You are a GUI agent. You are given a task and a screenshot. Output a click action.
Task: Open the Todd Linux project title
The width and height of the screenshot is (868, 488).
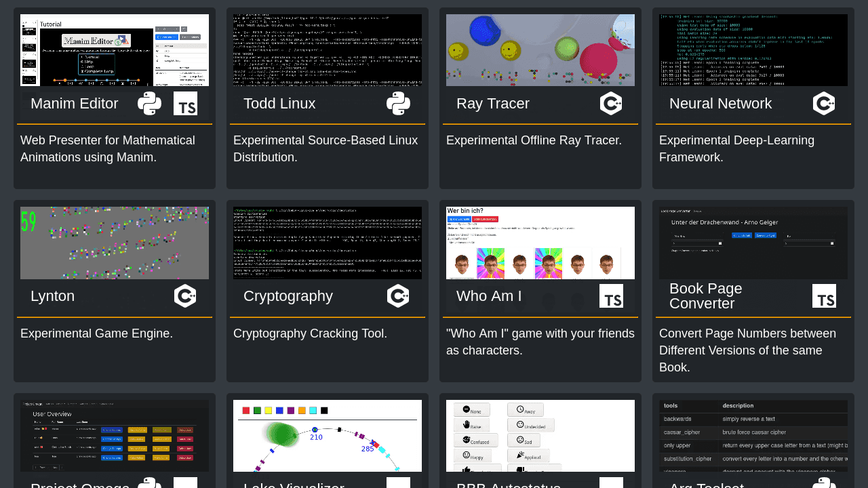click(279, 104)
